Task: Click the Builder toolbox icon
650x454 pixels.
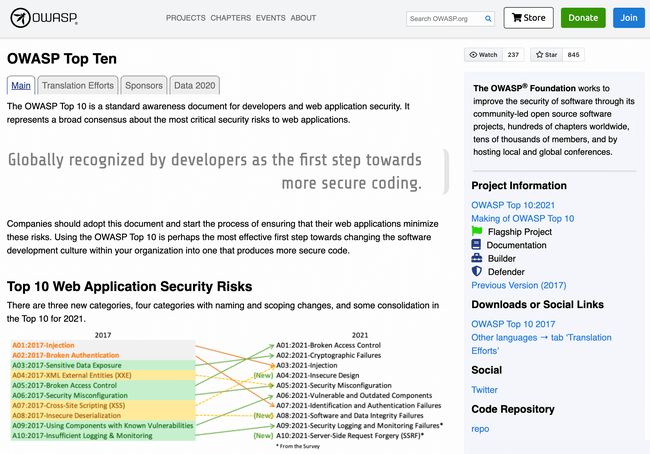Action: pyautogui.click(x=477, y=258)
